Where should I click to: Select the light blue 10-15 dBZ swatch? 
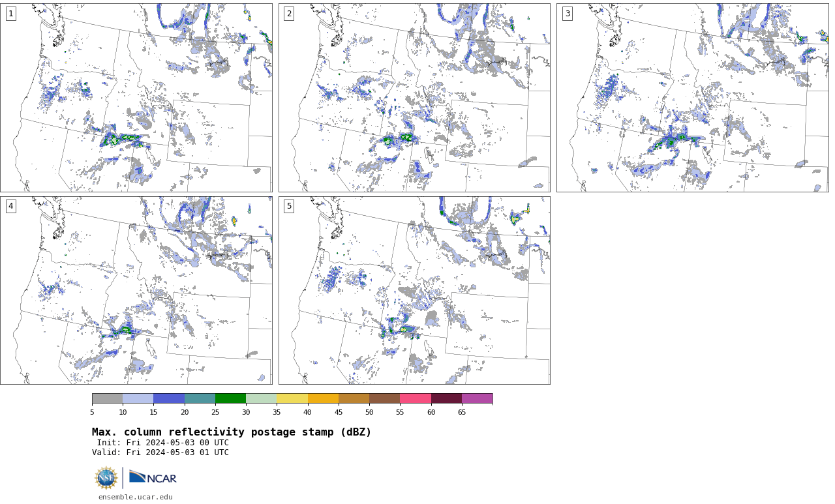138,398
